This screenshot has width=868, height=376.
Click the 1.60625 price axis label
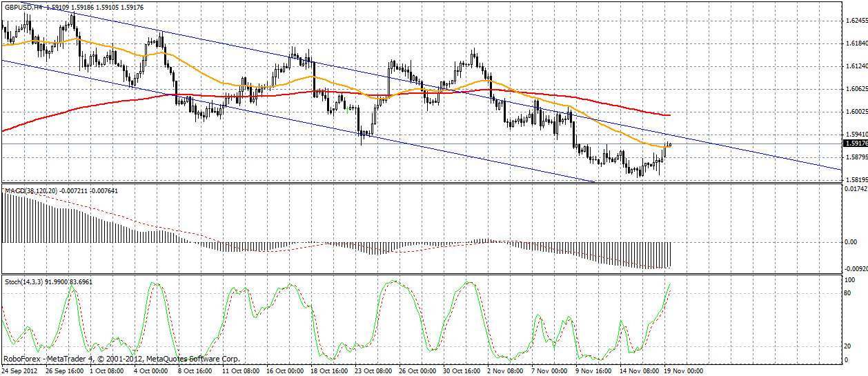856,89
